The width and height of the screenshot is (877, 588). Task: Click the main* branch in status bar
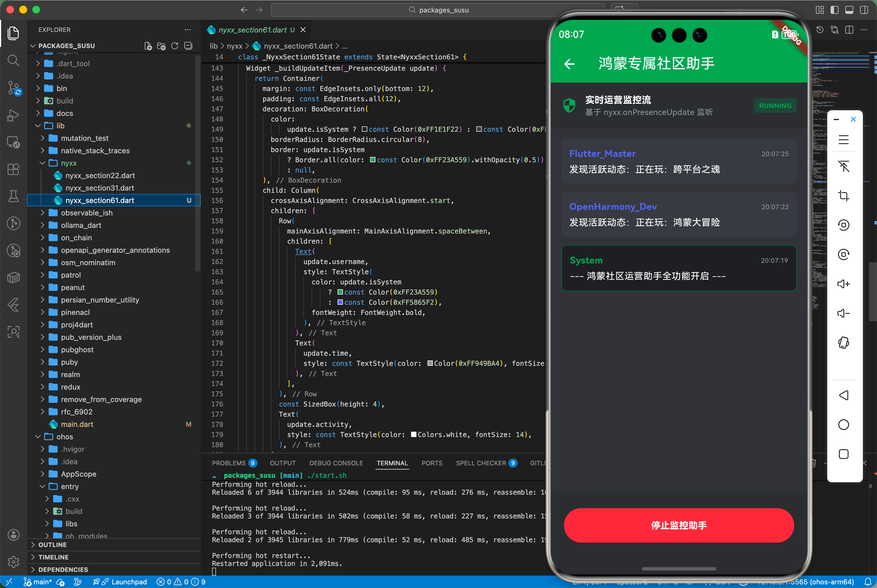(38, 581)
